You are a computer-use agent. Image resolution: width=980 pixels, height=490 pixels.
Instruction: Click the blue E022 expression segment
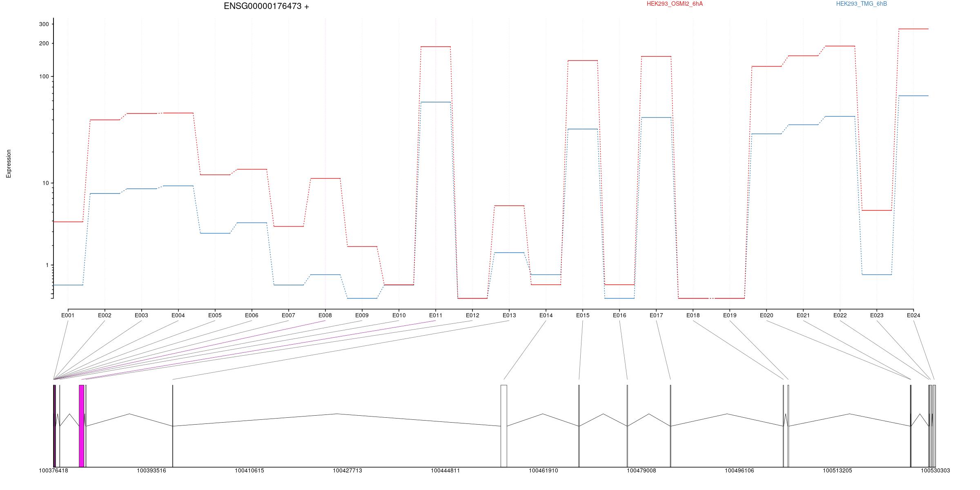[840, 116]
